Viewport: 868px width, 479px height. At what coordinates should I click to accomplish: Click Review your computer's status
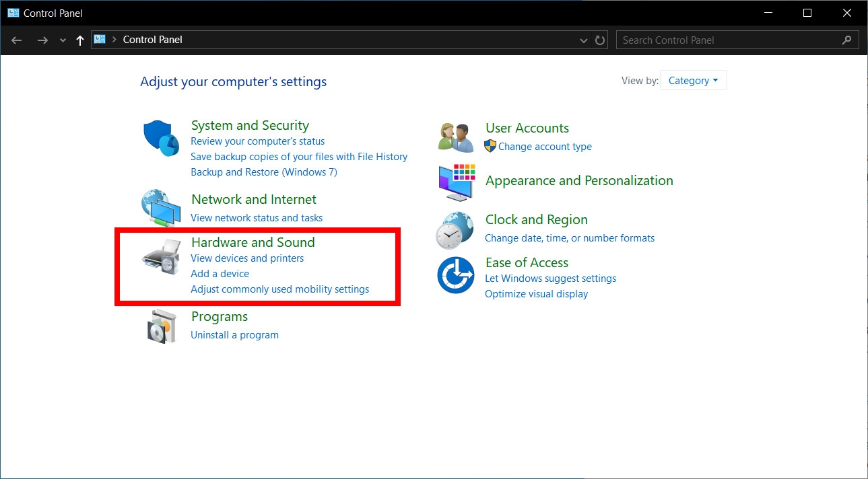(x=258, y=141)
